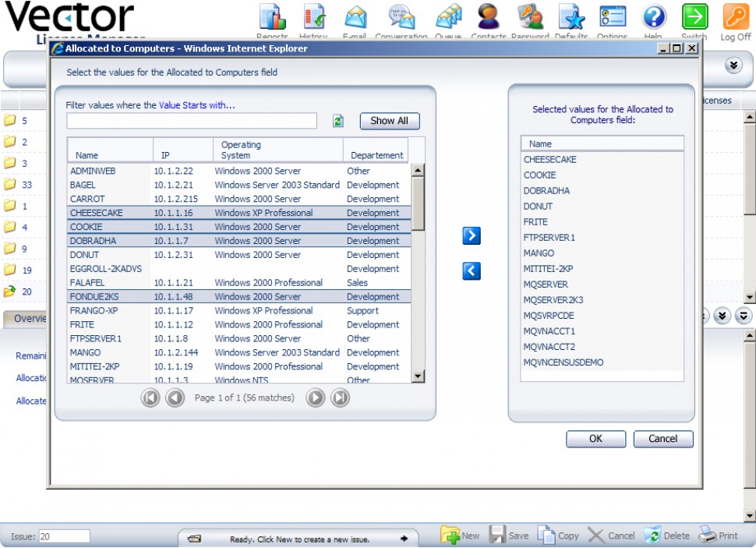Click the Issue number input field

(x=64, y=536)
